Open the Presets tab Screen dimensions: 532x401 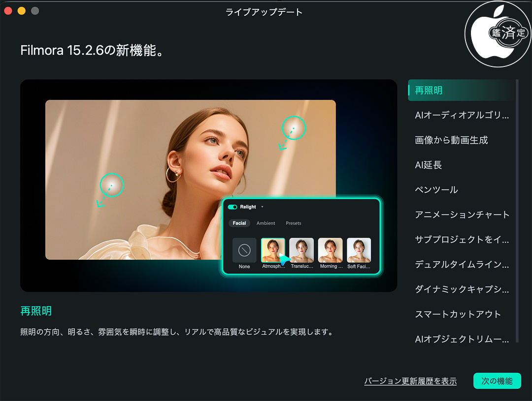coord(294,223)
